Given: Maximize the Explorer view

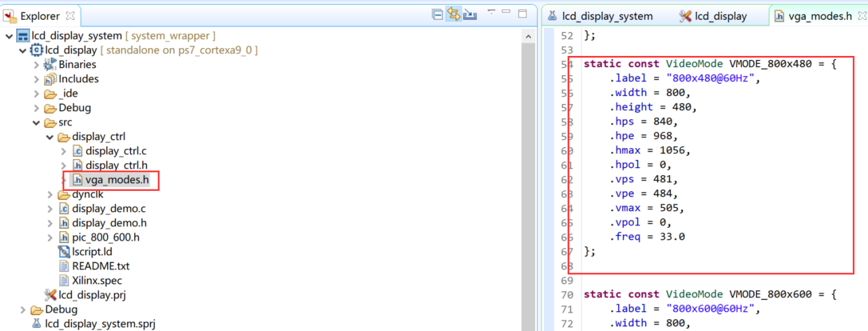Looking at the screenshot, I should click(x=522, y=13).
